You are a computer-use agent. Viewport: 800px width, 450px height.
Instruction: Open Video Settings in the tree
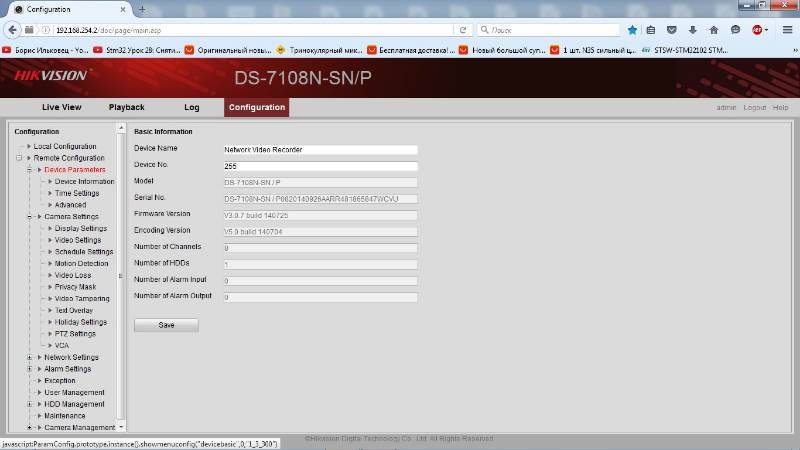tap(78, 240)
